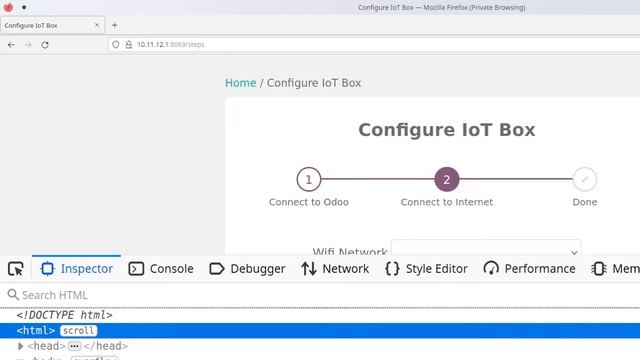Screen dimensions: 640x360
Task: Click the insecure connection padlock icon
Action: pyautogui.click(x=129, y=44)
